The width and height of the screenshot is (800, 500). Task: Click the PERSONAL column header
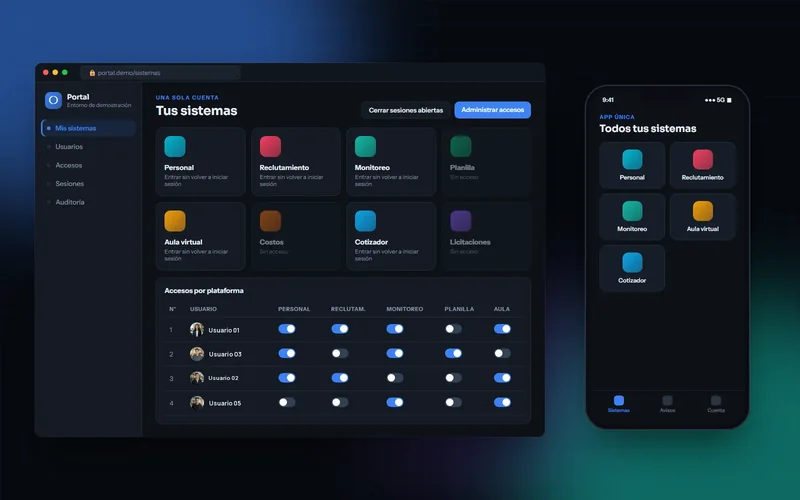click(x=294, y=309)
